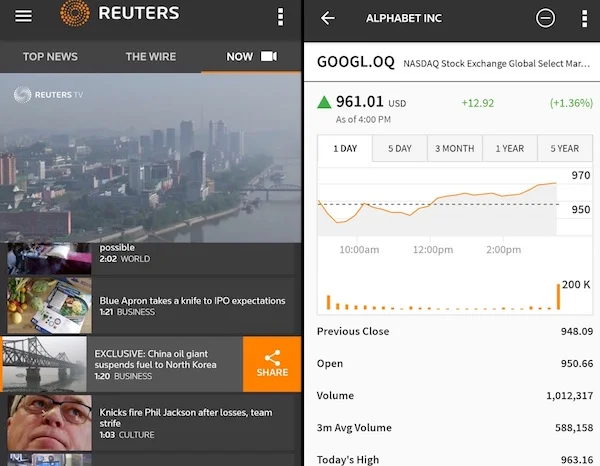
Task: Open EXCLUSIVE China oil giant headline
Action: coord(155,359)
